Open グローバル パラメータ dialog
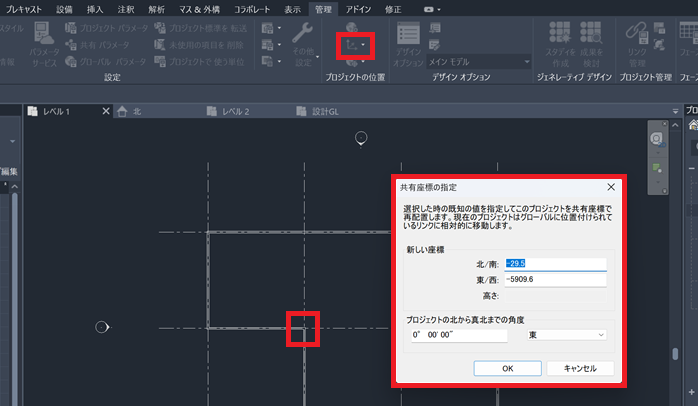Image resolution: width=698 pixels, height=406 pixels. [106, 61]
